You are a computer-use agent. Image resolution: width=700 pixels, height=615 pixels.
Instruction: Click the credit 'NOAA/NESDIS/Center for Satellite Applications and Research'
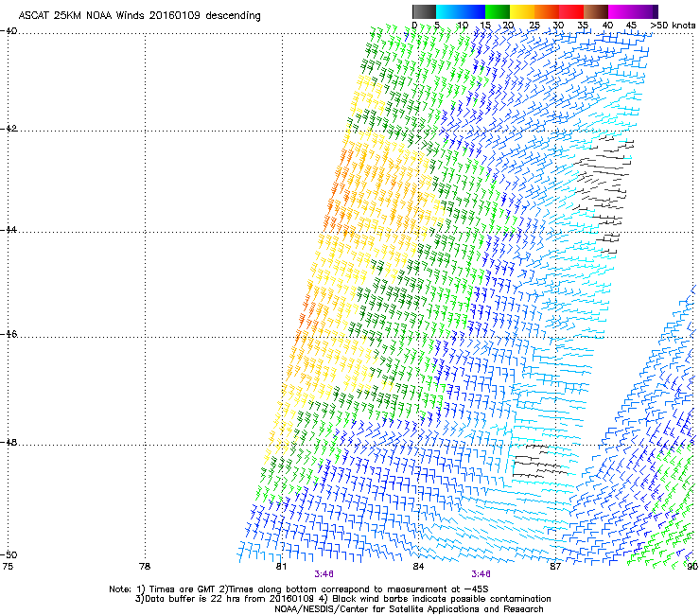click(409, 609)
